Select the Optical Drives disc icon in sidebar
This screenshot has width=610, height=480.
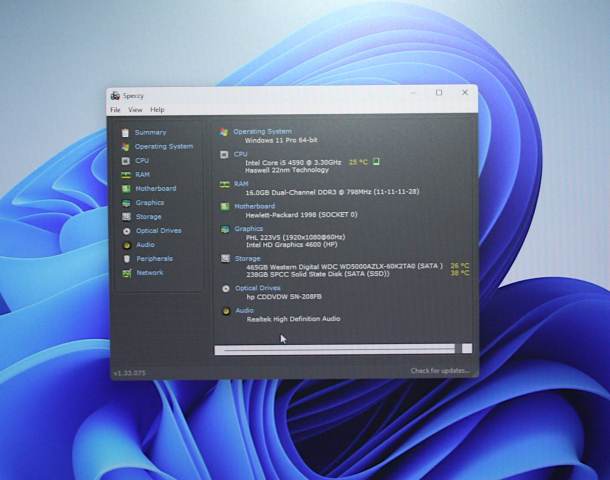(126, 231)
